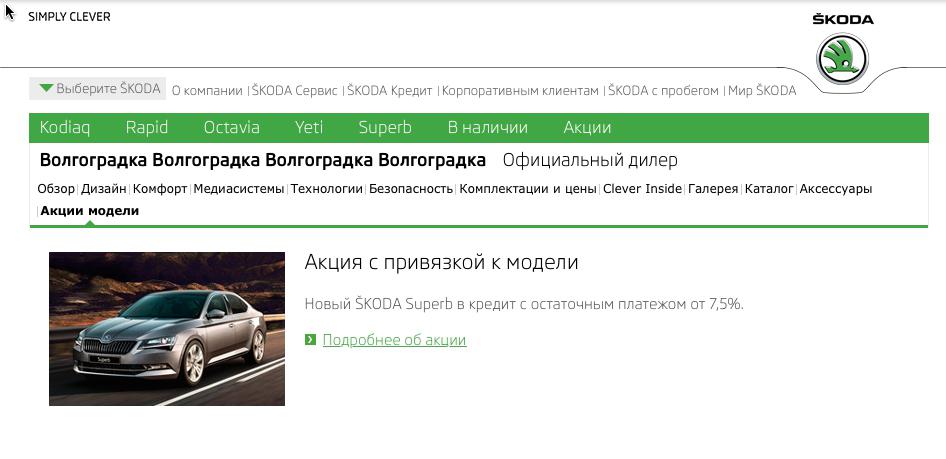Screen dimensions: 946x459
Task: Open the Superb model menu item
Action: pyautogui.click(x=385, y=127)
